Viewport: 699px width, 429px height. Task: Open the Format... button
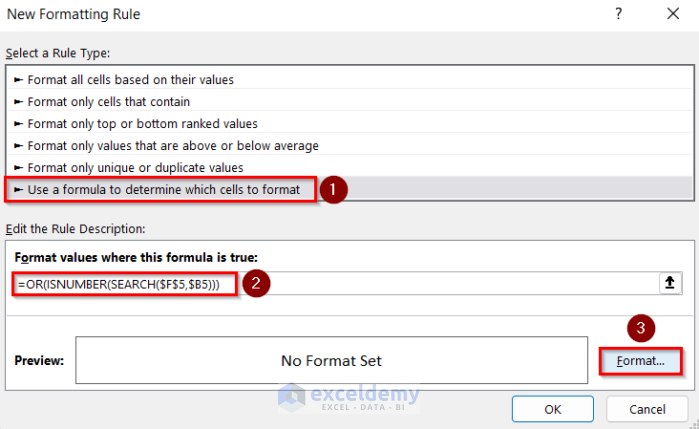pyautogui.click(x=641, y=360)
